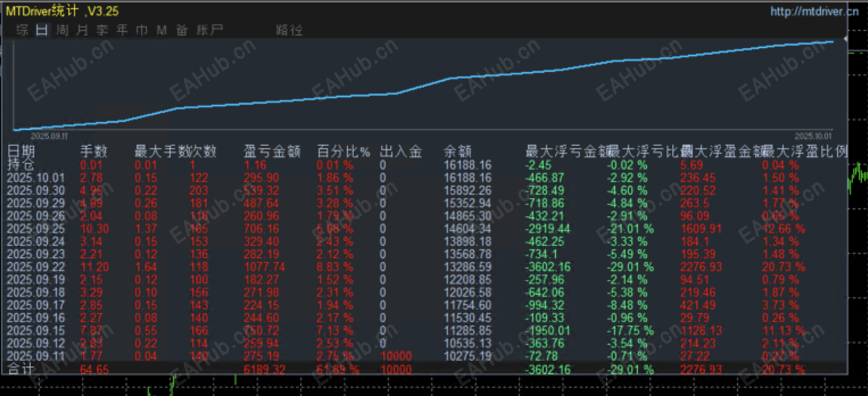Click the 余额 column header
This screenshot has height=396, width=868.
click(458, 151)
